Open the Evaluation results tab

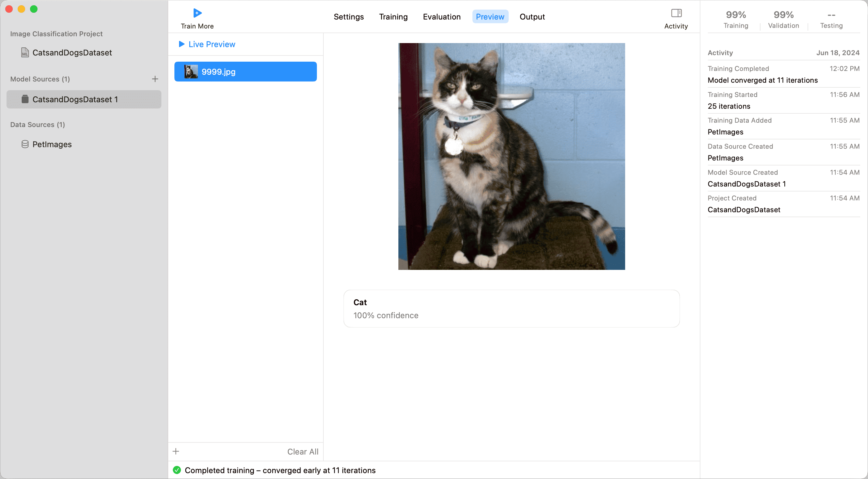(x=442, y=16)
